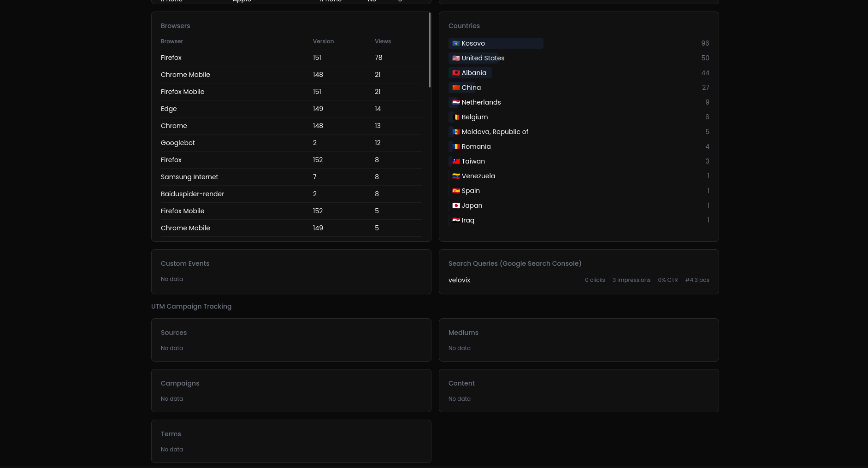This screenshot has width=868, height=468.
Task: Click the China count 27
Action: 705,88
